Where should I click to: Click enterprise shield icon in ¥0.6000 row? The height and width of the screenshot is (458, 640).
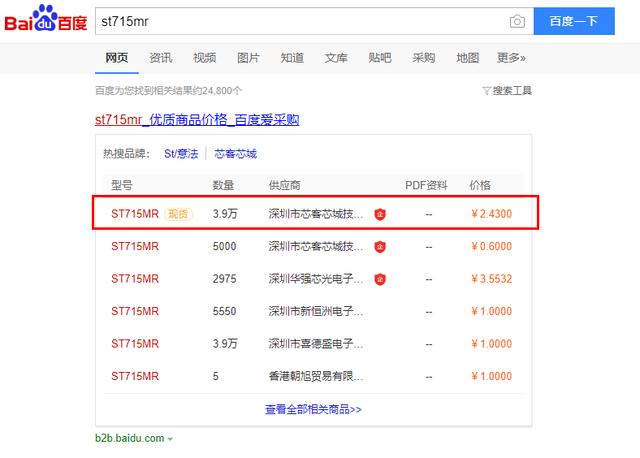click(x=380, y=247)
